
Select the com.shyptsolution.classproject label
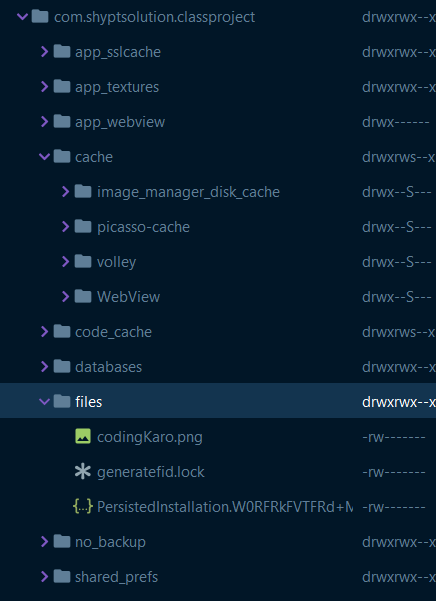pyautogui.click(x=154, y=17)
